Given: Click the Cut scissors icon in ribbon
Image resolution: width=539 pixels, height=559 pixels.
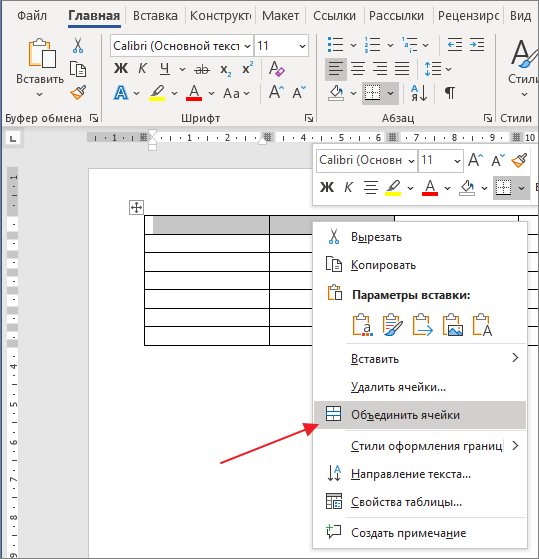Looking at the screenshot, I should [78, 46].
